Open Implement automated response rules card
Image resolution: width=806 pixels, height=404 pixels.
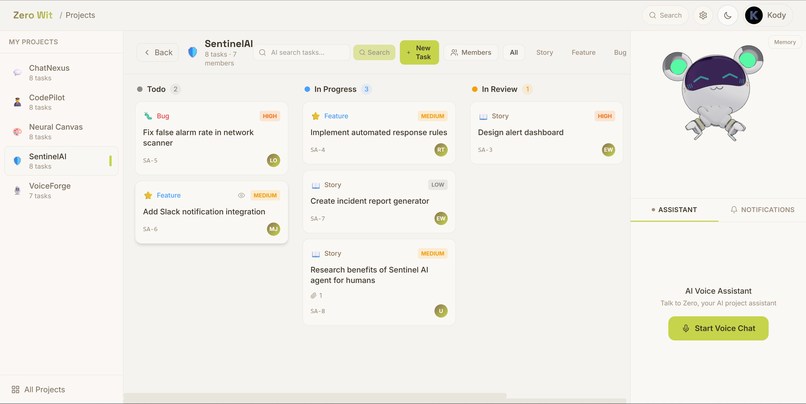click(379, 133)
